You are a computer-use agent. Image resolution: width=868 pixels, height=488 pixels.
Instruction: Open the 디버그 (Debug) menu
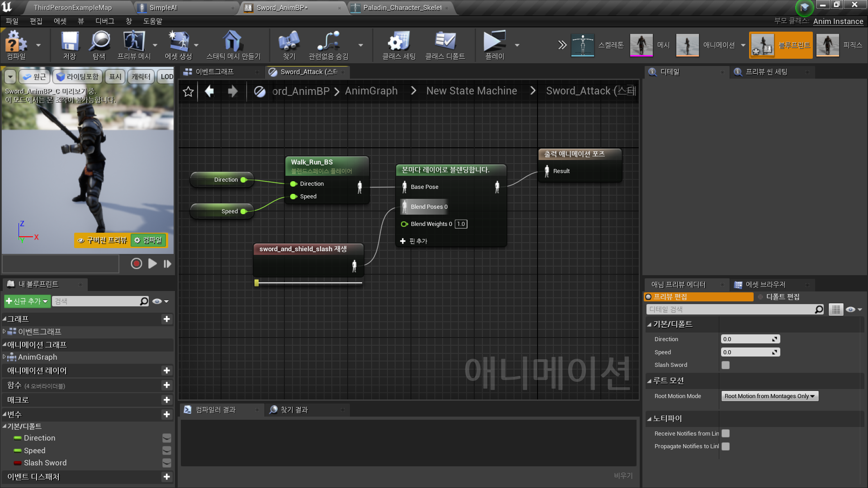click(x=104, y=21)
